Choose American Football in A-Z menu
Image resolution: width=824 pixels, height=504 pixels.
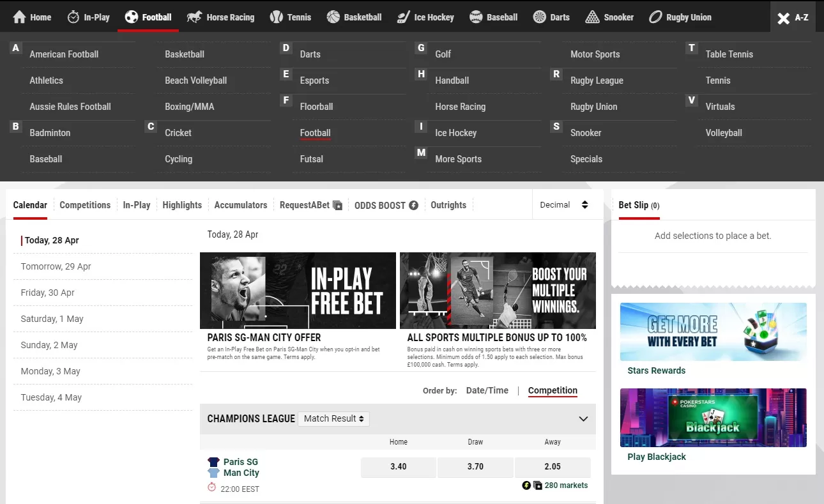pyautogui.click(x=64, y=54)
